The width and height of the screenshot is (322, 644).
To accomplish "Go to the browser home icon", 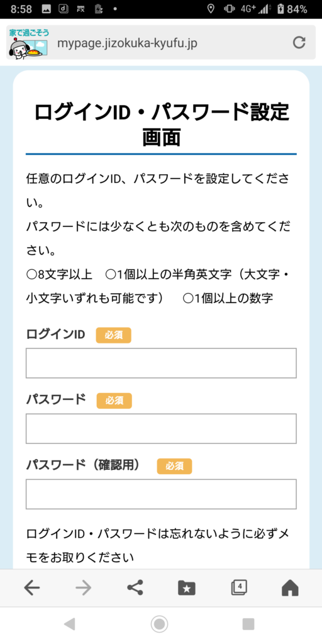I will pos(290,588).
